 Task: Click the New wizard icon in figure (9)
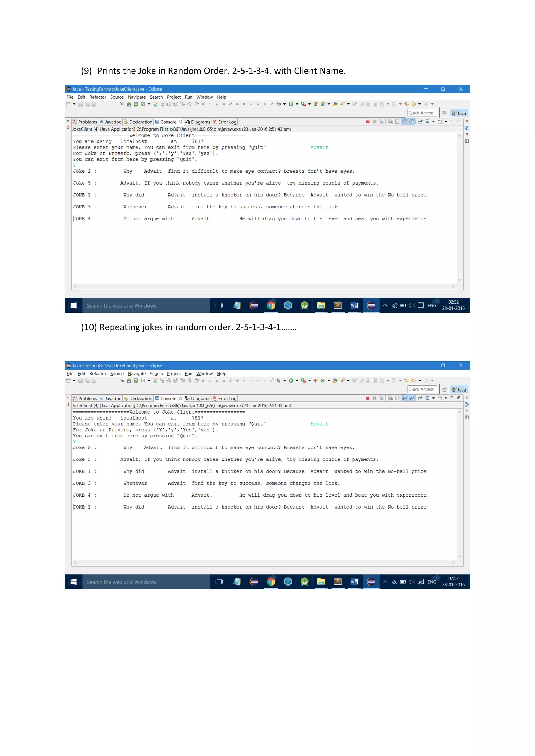point(68,104)
